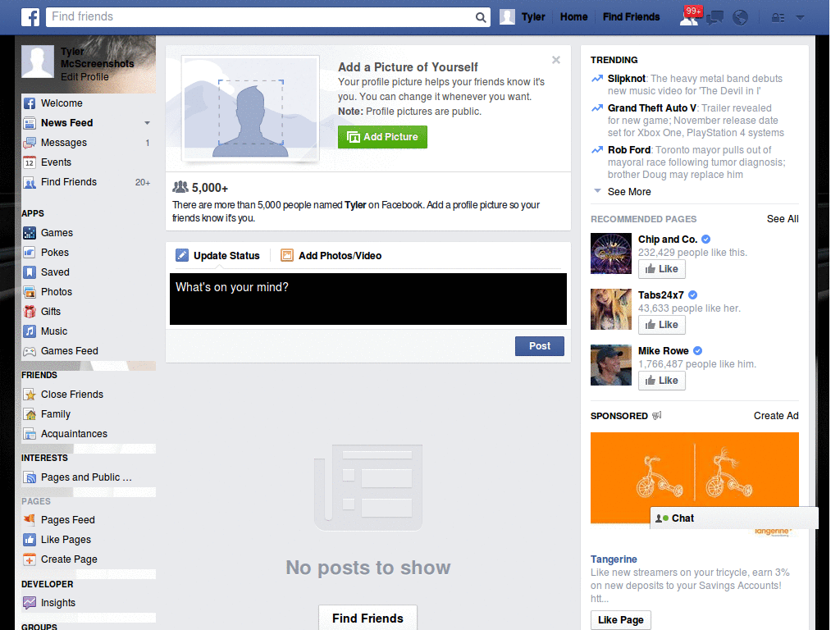The height and width of the screenshot is (630, 840).
Task: Click the Photos app icon
Action: coord(30,292)
